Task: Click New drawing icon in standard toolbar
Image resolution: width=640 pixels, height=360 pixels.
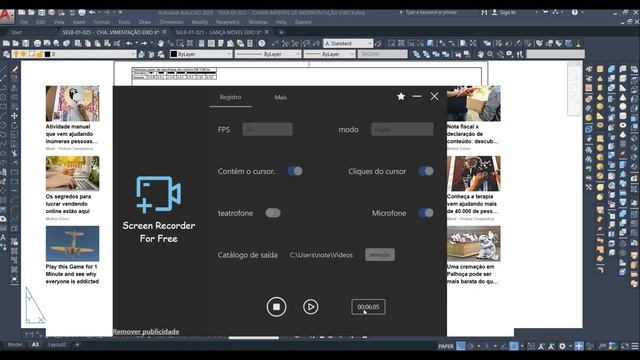Action: pos(6,43)
